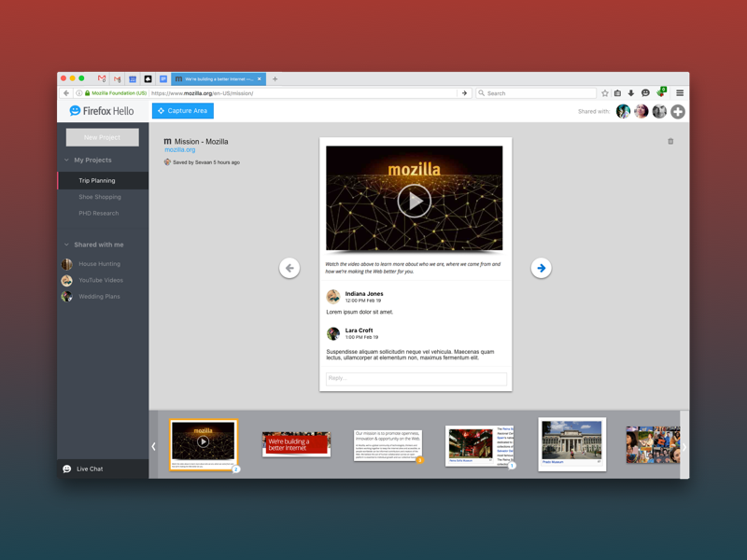747x560 pixels.
Task: Switch to the black icon pinned tab
Action: click(x=148, y=79)
